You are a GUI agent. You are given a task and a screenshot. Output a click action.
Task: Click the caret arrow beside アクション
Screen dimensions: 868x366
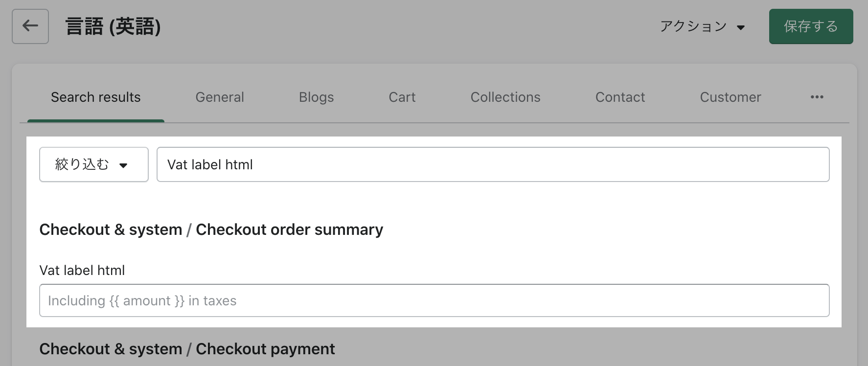pos(741,27)
